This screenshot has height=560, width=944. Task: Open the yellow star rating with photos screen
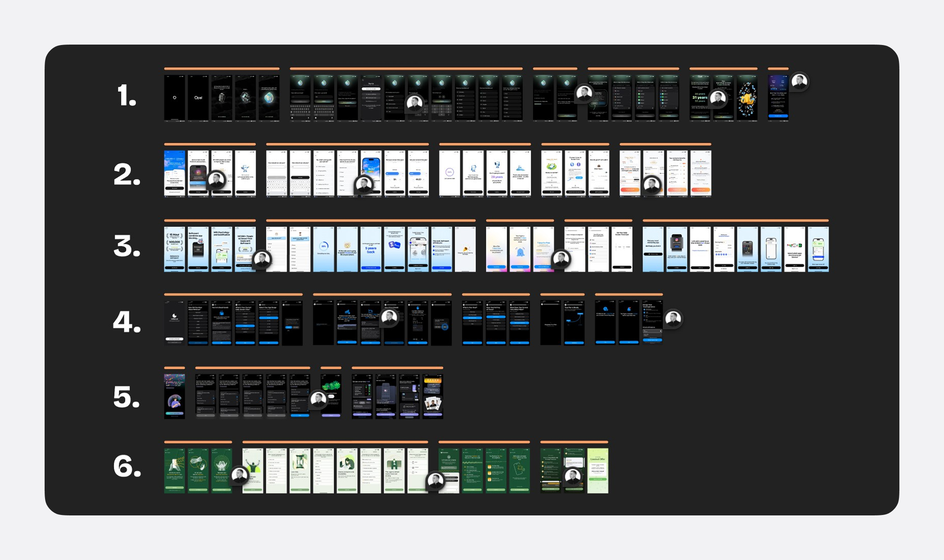pyautogui.click(x=433, y=396)
